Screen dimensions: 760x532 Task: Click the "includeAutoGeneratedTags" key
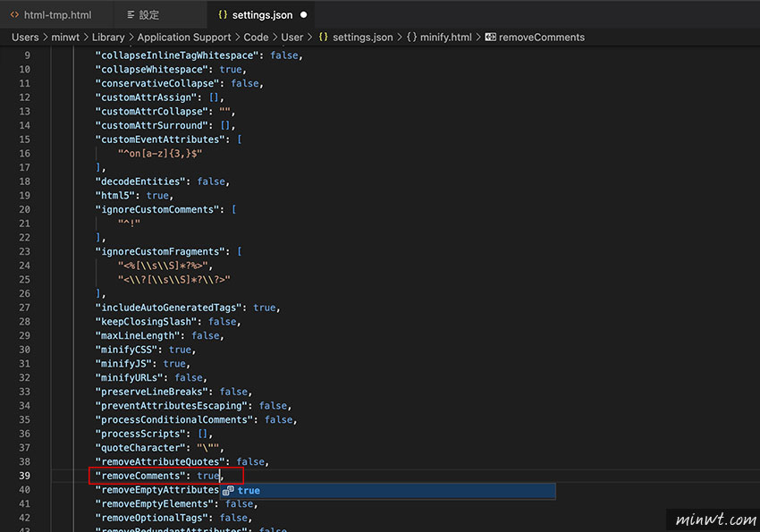click(169, 308)
